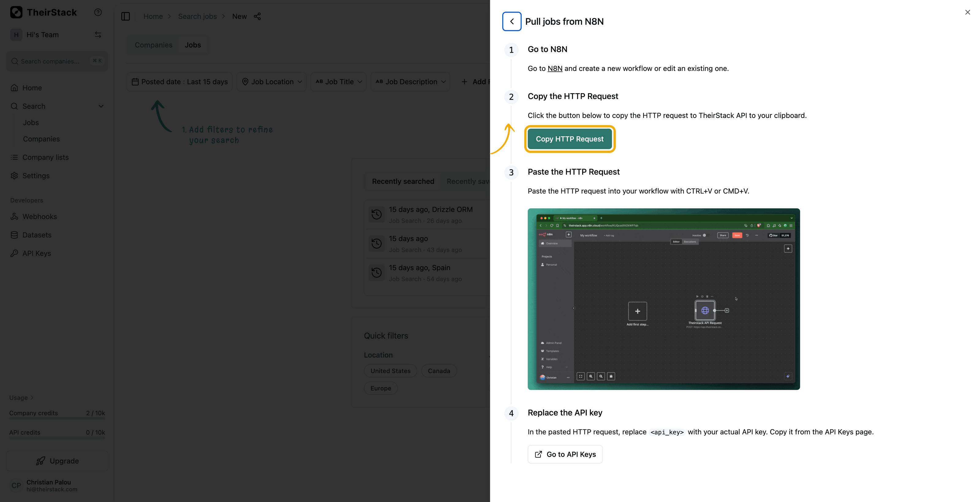The height and width of the screenshot is (502, 980).
Task: Open the Job Title filter dropdown
Action: 338,82
